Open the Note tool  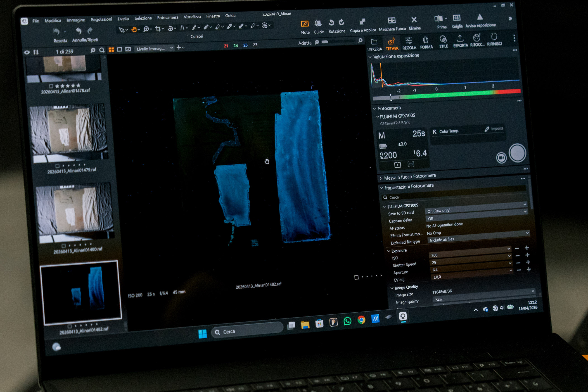(x=305, y=24)
